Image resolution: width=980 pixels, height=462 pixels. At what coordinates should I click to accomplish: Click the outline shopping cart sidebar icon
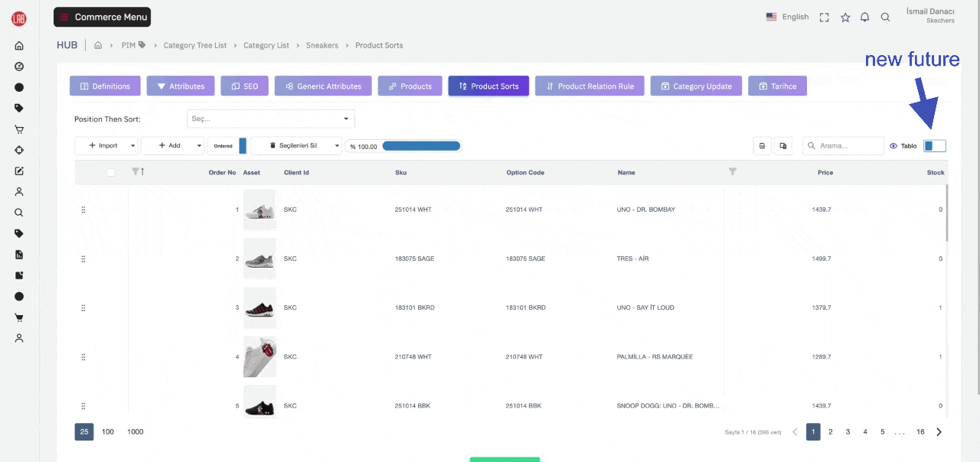[19, 129]
